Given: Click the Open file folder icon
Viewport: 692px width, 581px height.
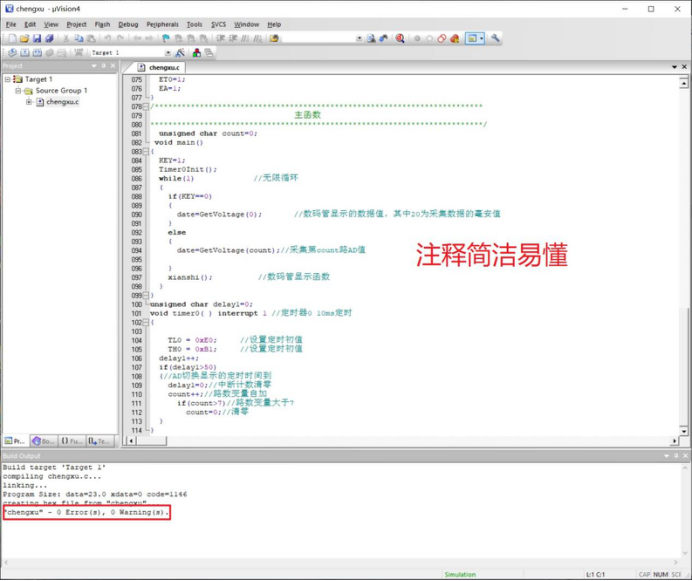Looking at the screenshot, I should [24, 38].
